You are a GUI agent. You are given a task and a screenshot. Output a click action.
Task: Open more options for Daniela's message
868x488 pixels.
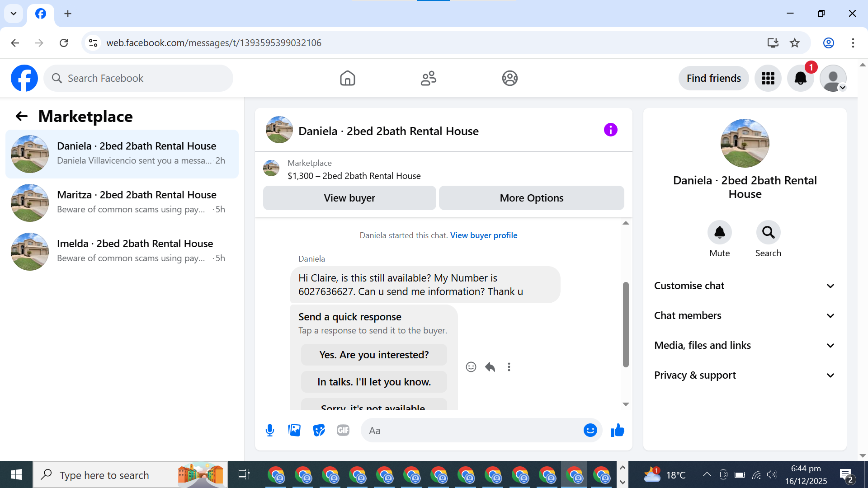pyautogui.click(x=509, y=367)
